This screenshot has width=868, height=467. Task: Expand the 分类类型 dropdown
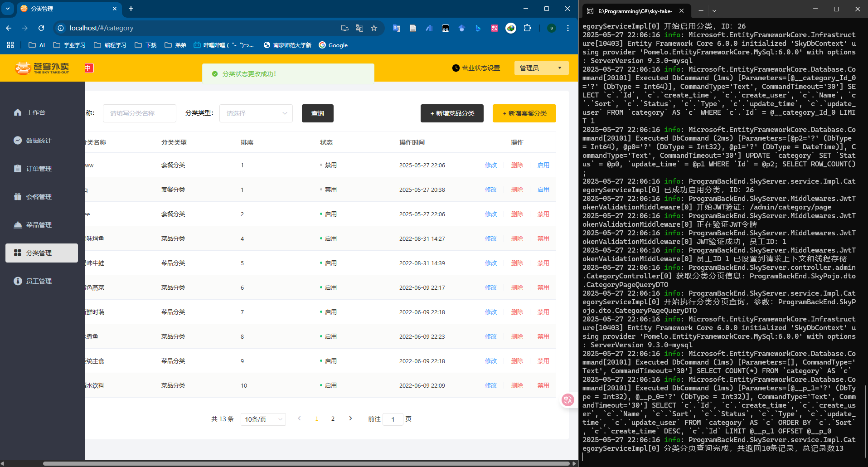[x=256, y=113]
